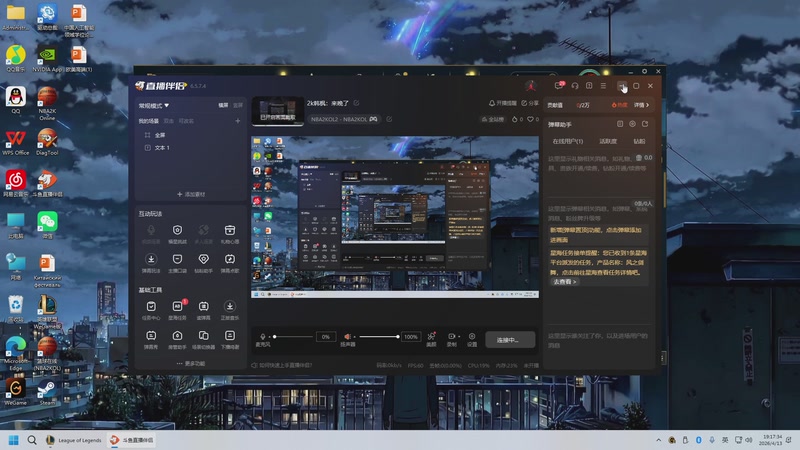The width and height of the screenshot is (800, 450).
Task: Expand 更多功能 more features
Action: 191,363
